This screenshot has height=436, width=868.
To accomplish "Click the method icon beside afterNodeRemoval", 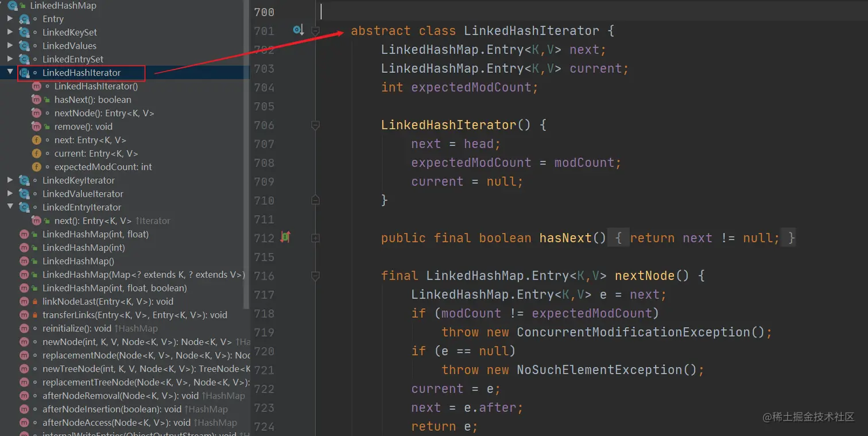I will [24, 396].
